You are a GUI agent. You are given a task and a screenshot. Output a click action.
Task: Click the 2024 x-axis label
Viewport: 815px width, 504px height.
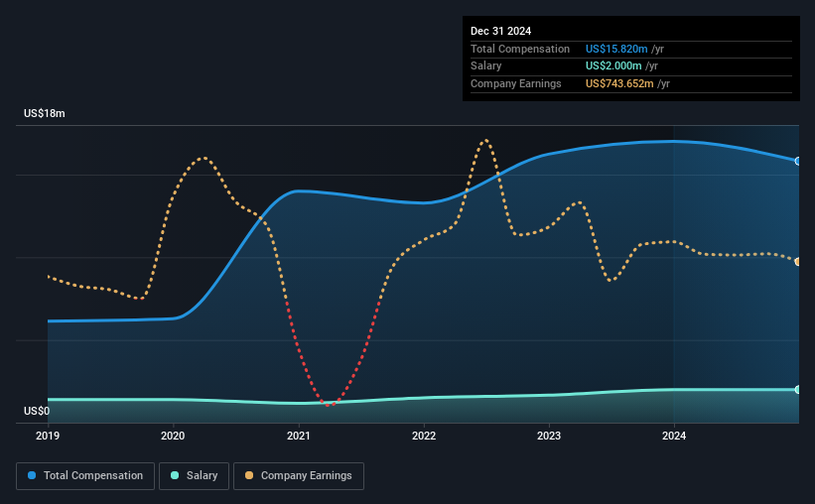click(x=674, y=436)
